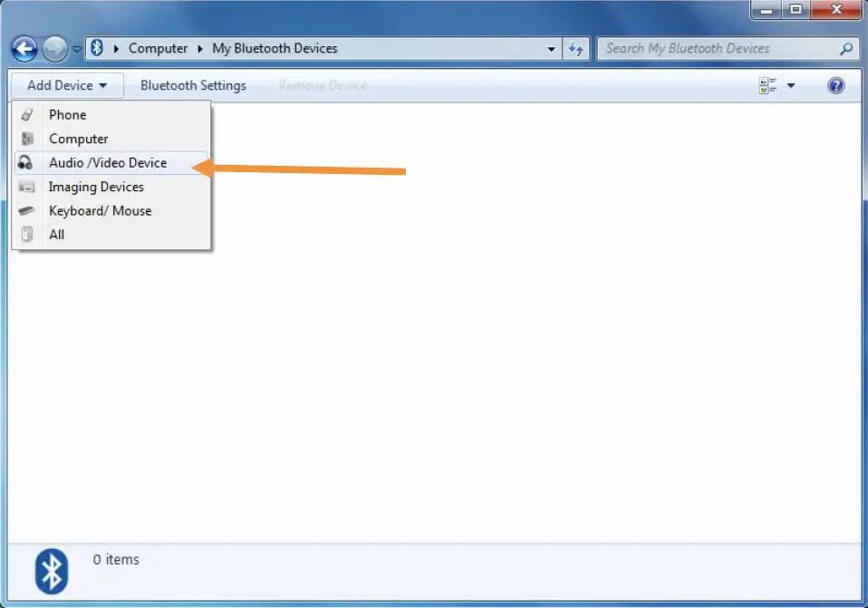This screenshot has width=868, height=608.
Task: Select Imaging Devices menu entry
Action: pos(111,188)
